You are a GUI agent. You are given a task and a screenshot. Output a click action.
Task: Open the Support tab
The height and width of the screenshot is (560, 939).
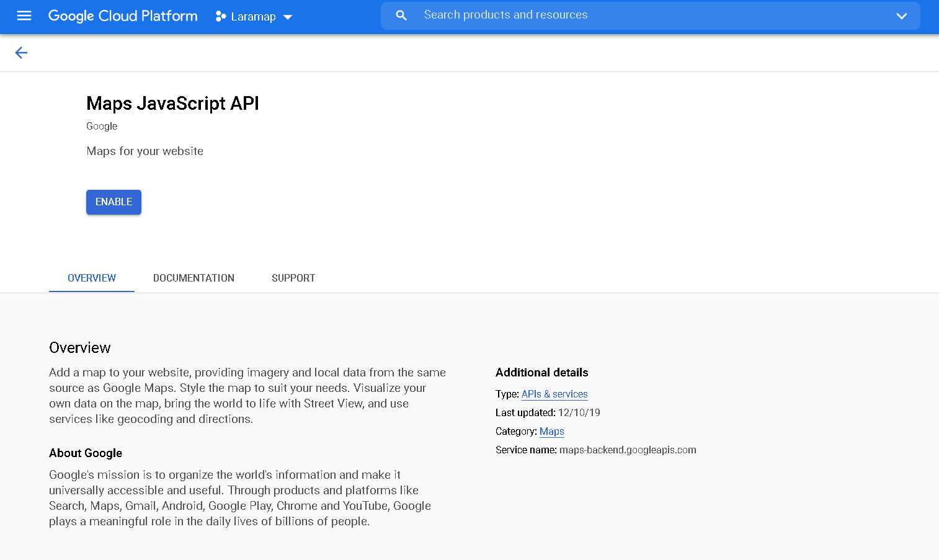(293, 278)
